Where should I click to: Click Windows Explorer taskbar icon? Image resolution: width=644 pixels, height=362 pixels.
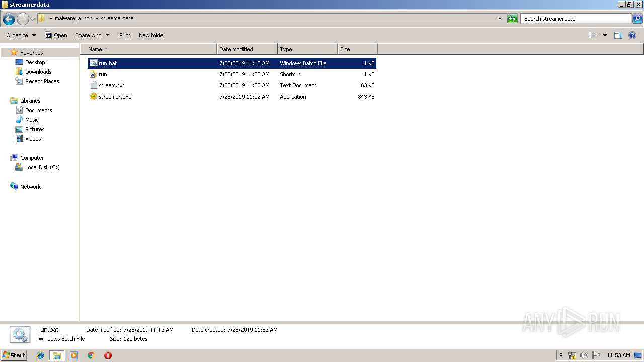[x=56, y=355]
